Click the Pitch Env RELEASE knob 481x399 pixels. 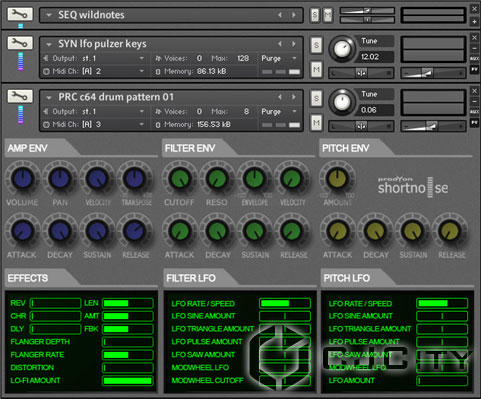[450, 231]
